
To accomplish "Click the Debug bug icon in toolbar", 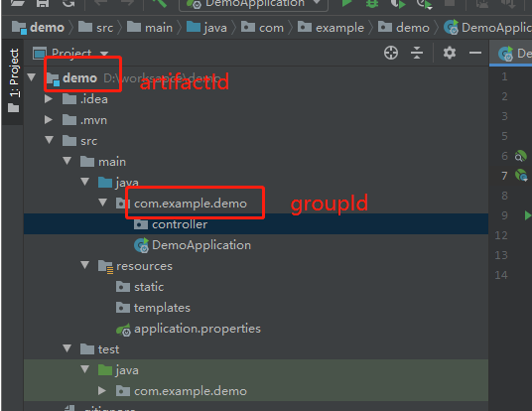I will (x=372, y=3).
